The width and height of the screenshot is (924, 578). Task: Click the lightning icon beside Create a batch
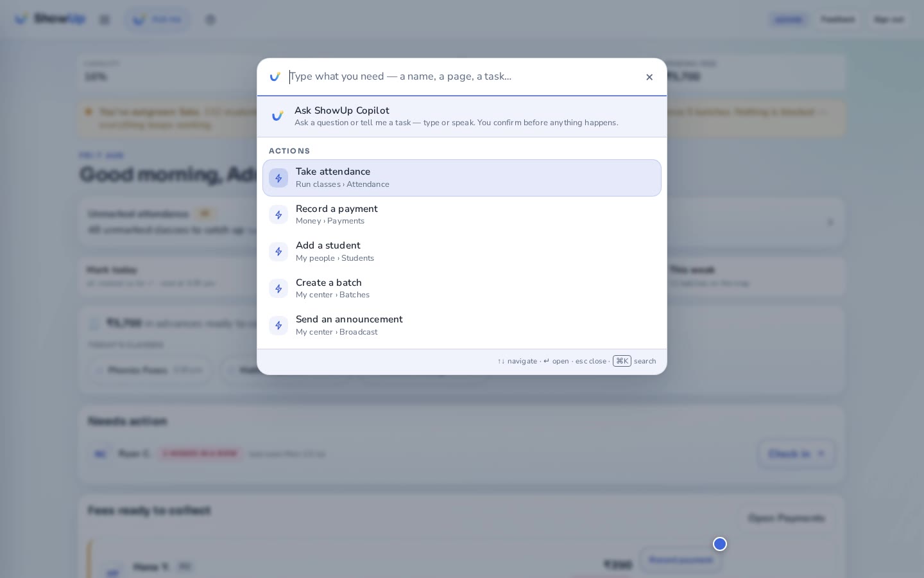pyautogui.click(x=278, y=289)
